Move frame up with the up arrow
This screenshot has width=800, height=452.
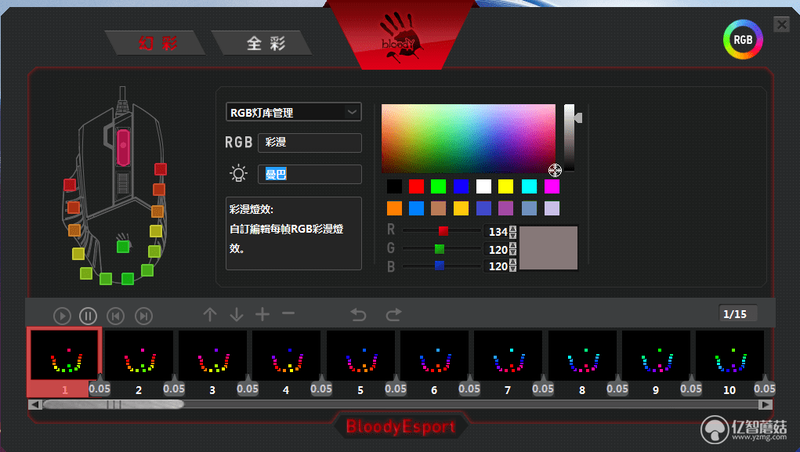(x=210, y=314)
